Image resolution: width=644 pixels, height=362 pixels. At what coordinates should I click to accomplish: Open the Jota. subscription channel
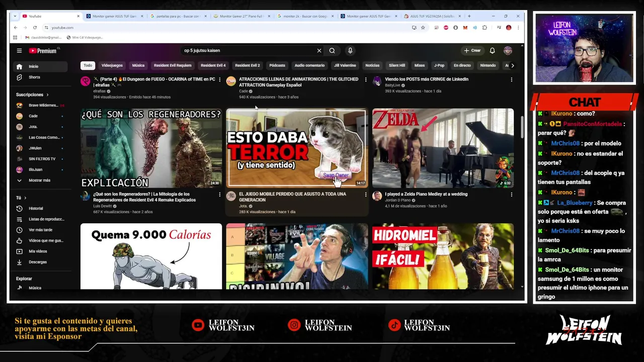tap(41, 127)
